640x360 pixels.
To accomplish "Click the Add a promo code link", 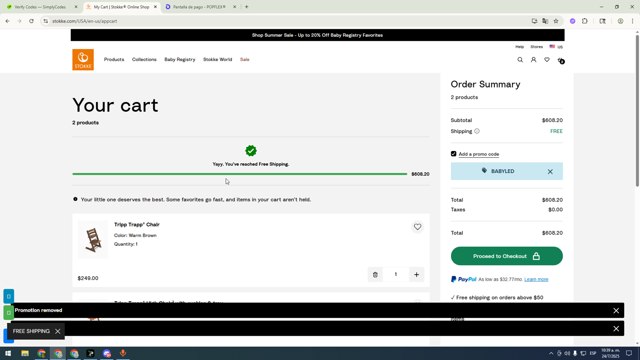I will (x=479, y=154).
